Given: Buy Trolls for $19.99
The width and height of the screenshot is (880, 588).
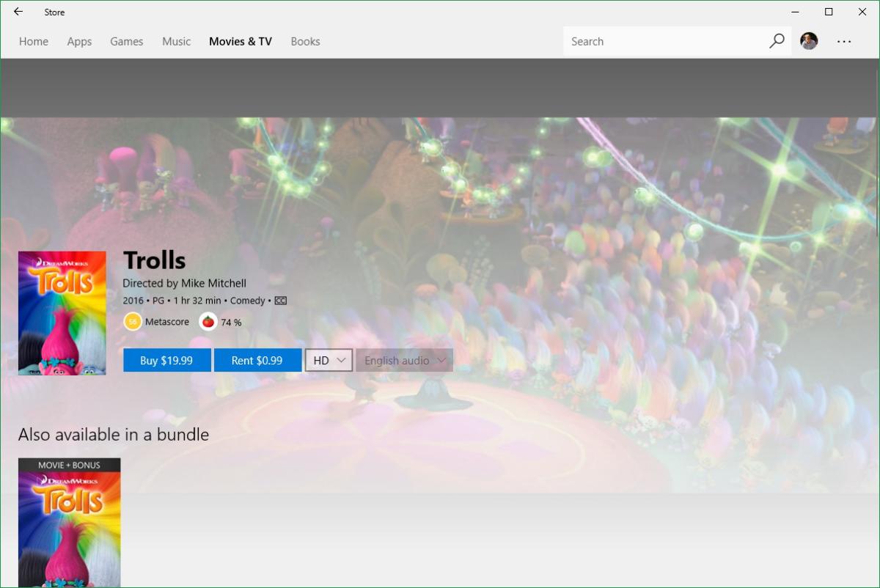Looking at the screenshot, I should pyautogui.click(x=166, y=360).
